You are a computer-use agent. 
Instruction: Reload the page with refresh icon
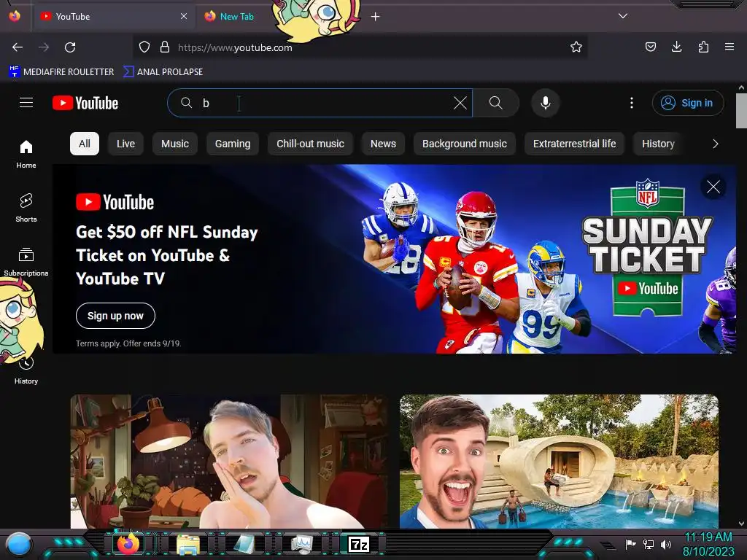coord(70,47)
